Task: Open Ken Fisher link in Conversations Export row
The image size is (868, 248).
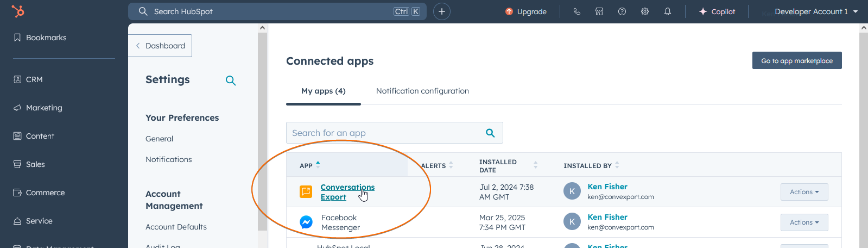Action: [x=607, y=187]
